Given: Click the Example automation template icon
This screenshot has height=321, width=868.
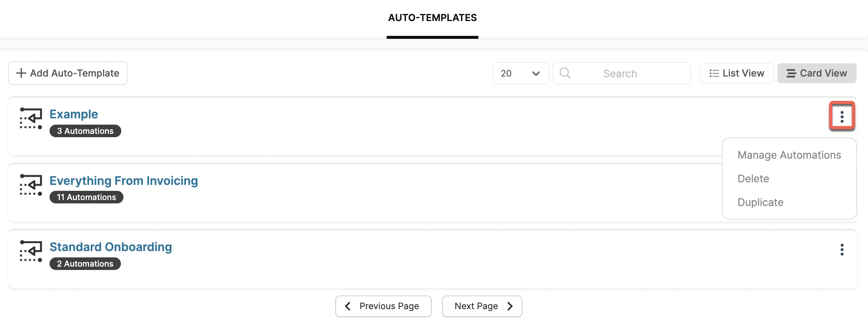Looking at the screenshot, I should point(31,118).
